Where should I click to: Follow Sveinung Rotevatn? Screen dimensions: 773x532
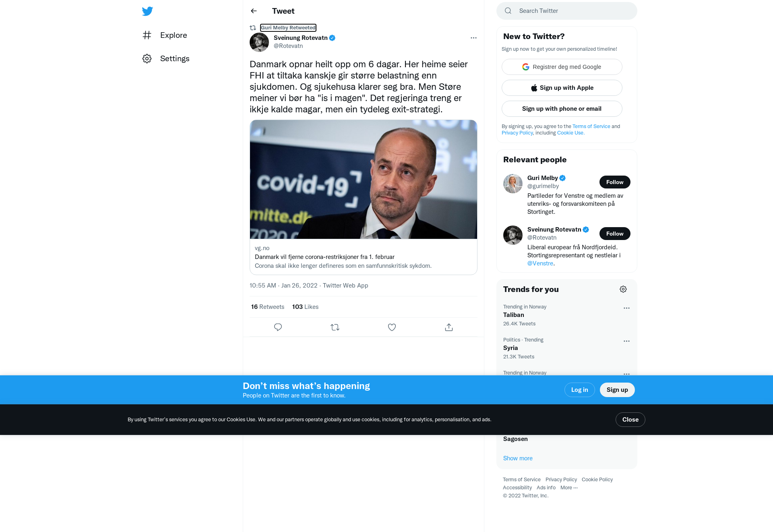[615, 234]
